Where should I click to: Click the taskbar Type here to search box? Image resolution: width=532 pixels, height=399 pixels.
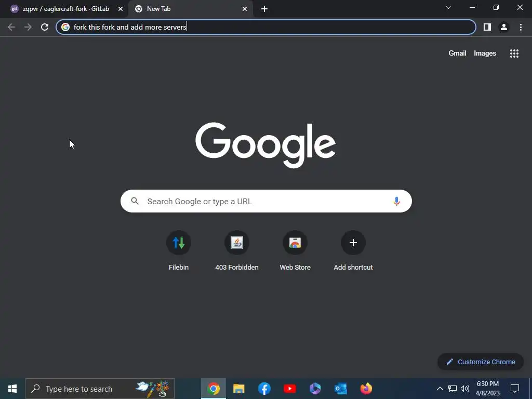pos(100,389)
